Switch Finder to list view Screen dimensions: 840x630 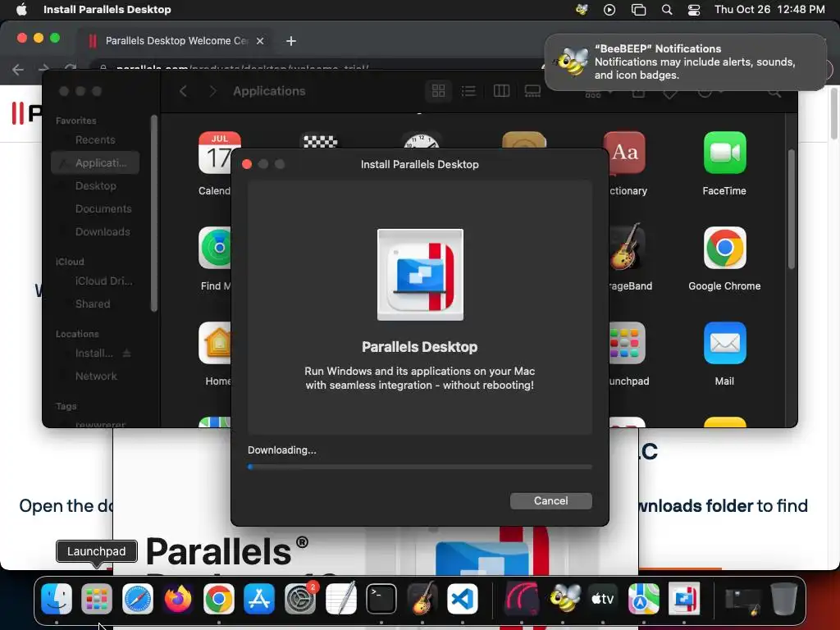click(468, 91)
